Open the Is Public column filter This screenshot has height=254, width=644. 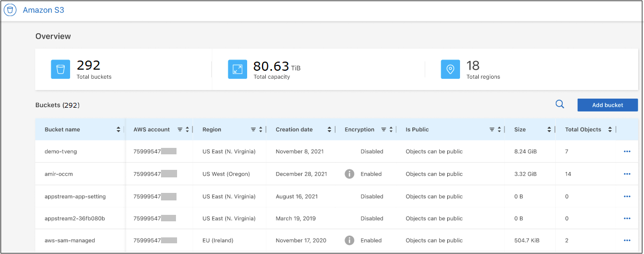tap(492, 130)
